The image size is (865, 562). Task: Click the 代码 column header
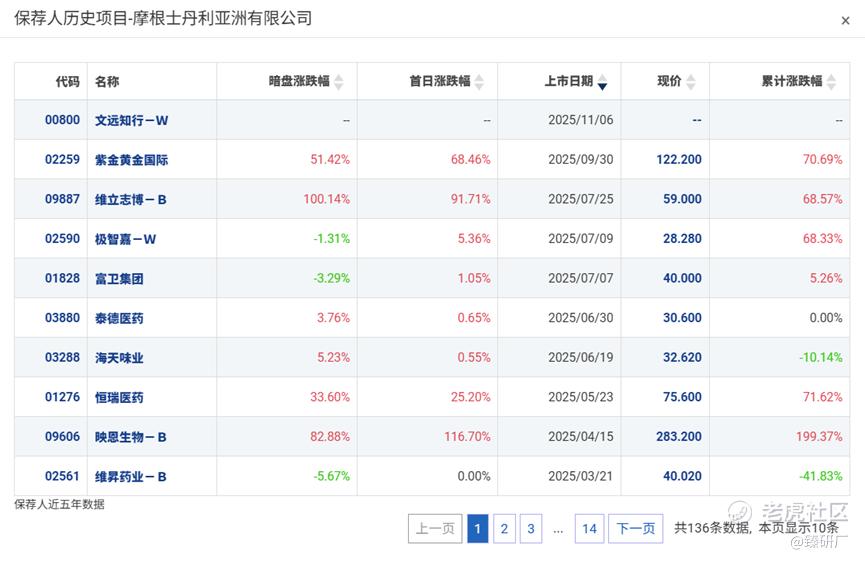(67, 82)
